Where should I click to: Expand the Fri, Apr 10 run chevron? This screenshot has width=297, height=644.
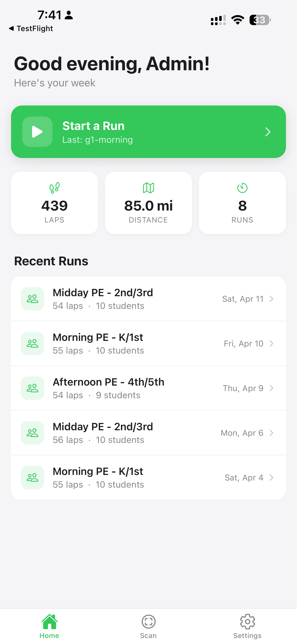pos(271,343)
